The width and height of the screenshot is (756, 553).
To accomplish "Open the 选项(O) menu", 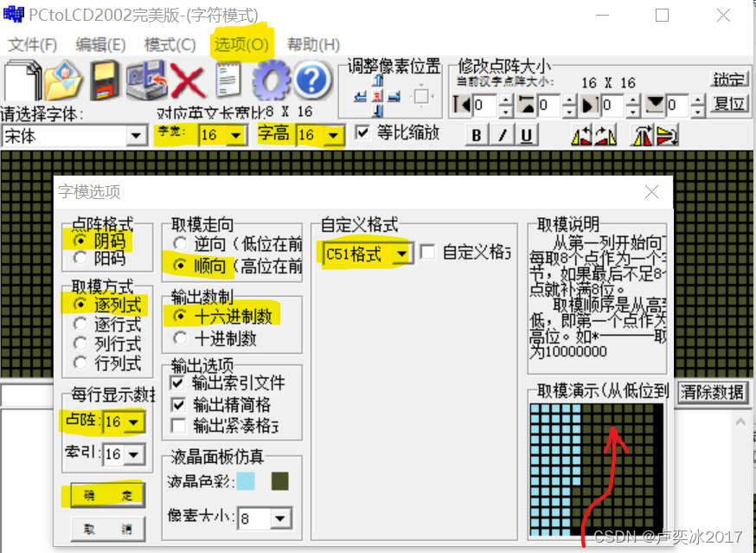I will tap(241, 45).
